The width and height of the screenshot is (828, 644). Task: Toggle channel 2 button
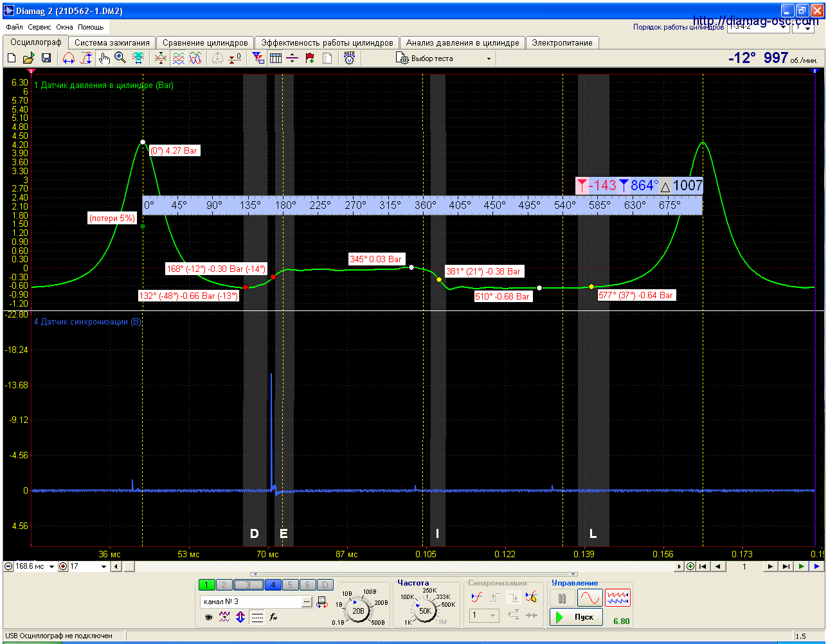click(x=224, y=584)
